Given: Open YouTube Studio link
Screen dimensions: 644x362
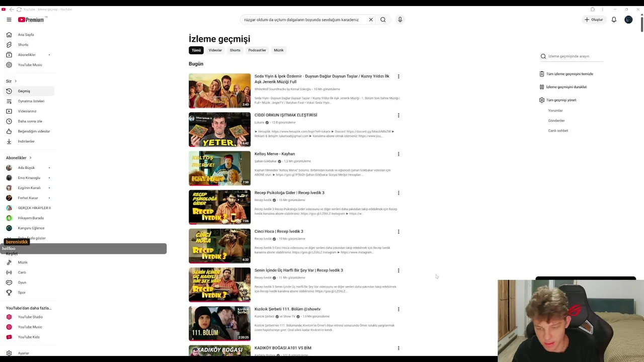Looking at the screenshot, I should (x=28, y=317).
